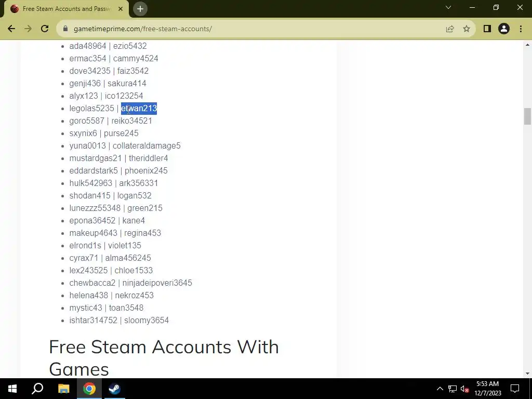Image resolution: width=532 pixels, height=399 pixels.
Task: Open the Chrome side panel icon
Action: (487, 29)
